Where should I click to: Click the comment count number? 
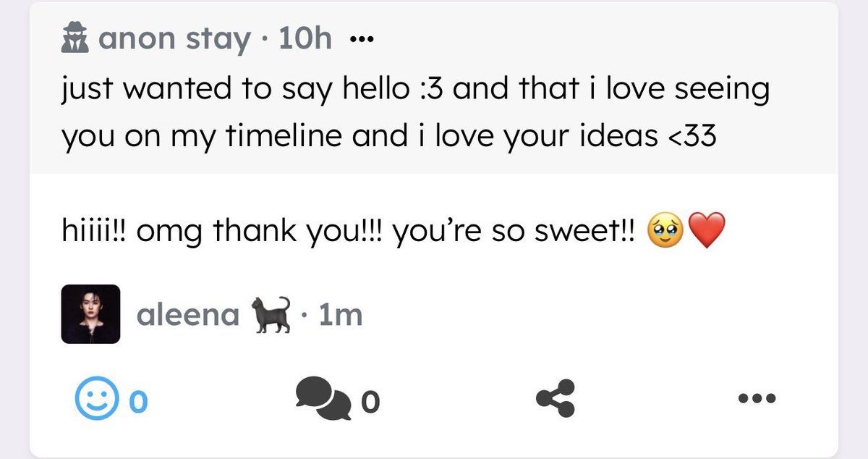tap(369, 401)
